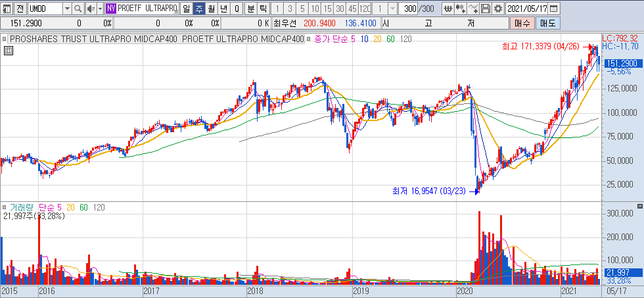Click the best bid price 136.4100
The image size is (644, 298).
pyautogui.click(x=360, y=24)
